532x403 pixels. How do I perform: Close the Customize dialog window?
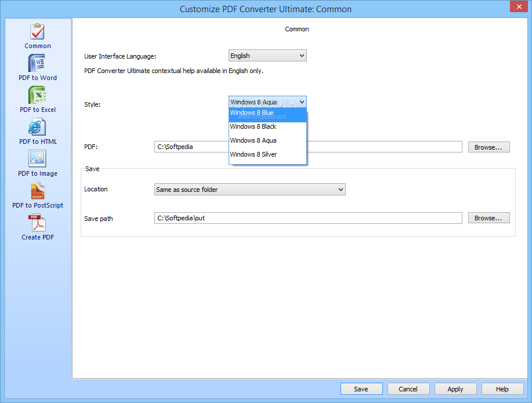click(519, 6)
